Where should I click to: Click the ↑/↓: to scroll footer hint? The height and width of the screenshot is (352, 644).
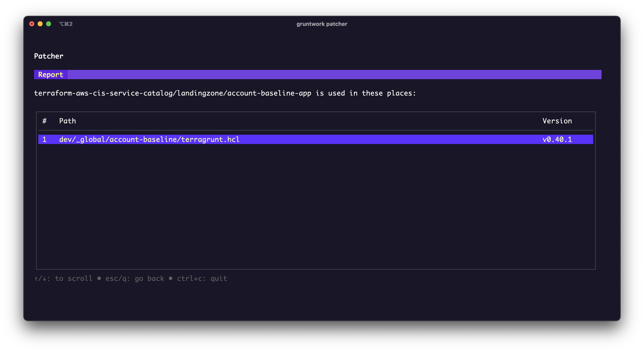click(63, 278)
